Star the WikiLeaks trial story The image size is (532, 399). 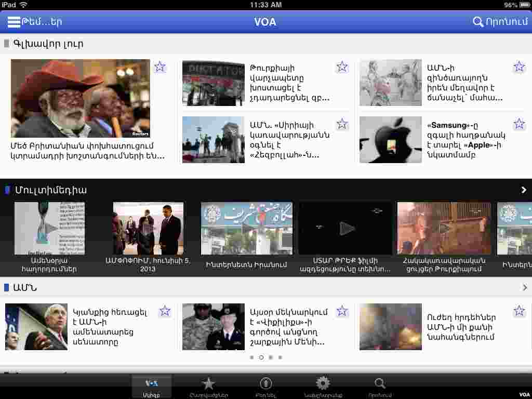click(x=342, y=311)
